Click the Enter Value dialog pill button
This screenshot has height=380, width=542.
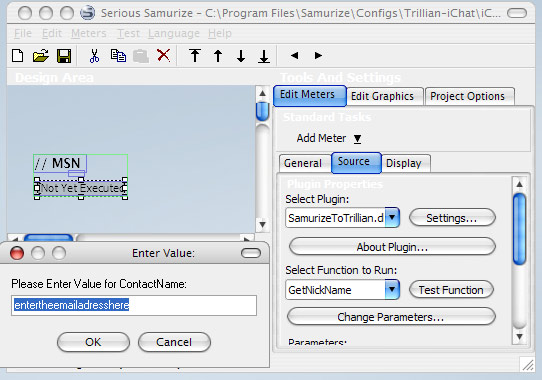(251, 253)
